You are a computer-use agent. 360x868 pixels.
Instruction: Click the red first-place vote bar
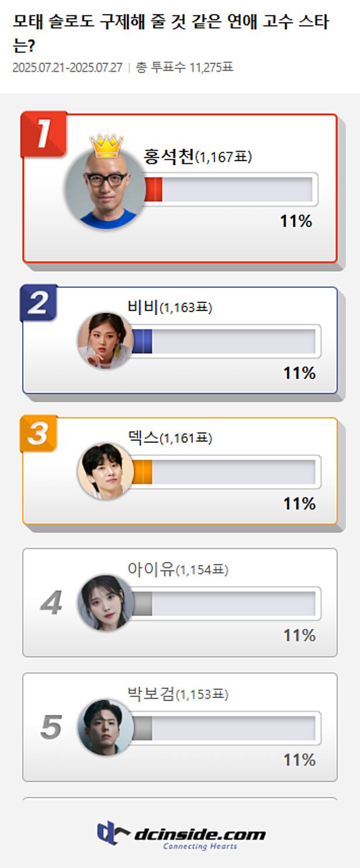pos(154,190)
